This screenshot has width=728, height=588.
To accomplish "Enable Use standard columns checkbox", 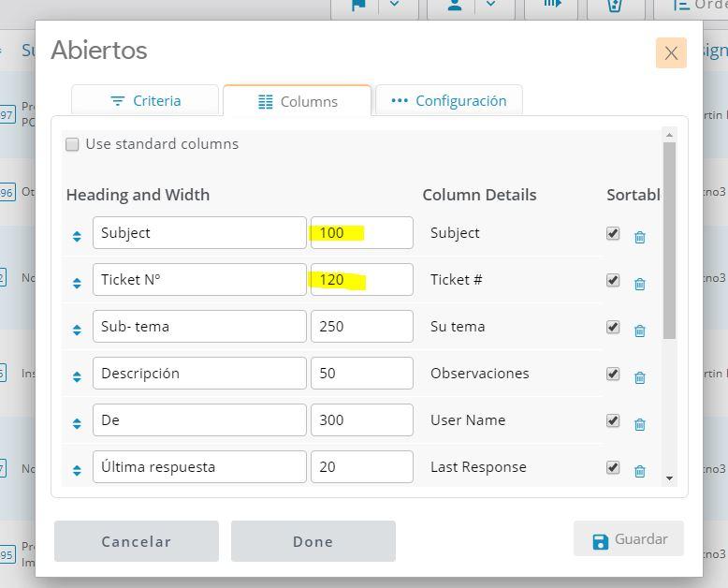I will tap(72, 144).
